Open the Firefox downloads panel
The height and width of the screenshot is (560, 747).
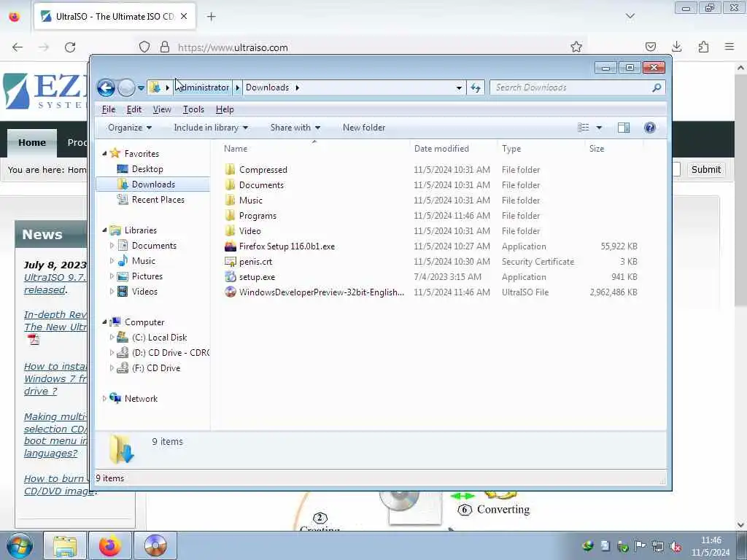pyautogui.click(x=676, y=47)
